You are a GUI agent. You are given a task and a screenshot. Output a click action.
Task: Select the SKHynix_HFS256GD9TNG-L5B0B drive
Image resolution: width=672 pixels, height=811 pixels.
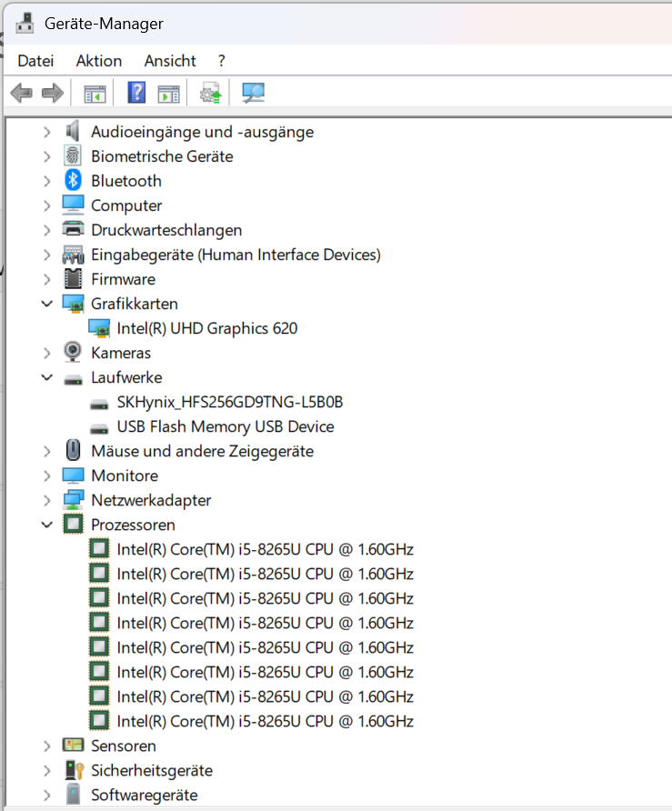230,403
